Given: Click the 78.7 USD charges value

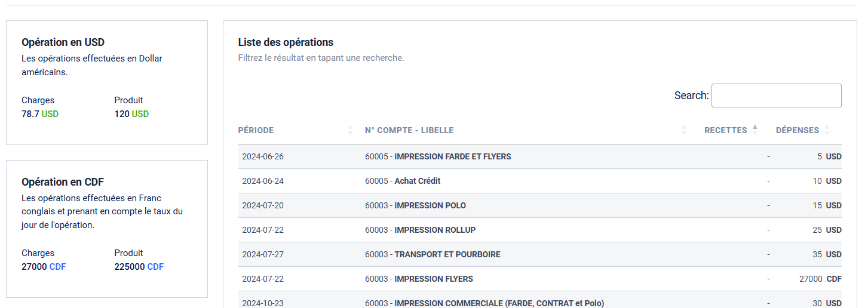Looking at the screenshot, I should tap(40, 114).
